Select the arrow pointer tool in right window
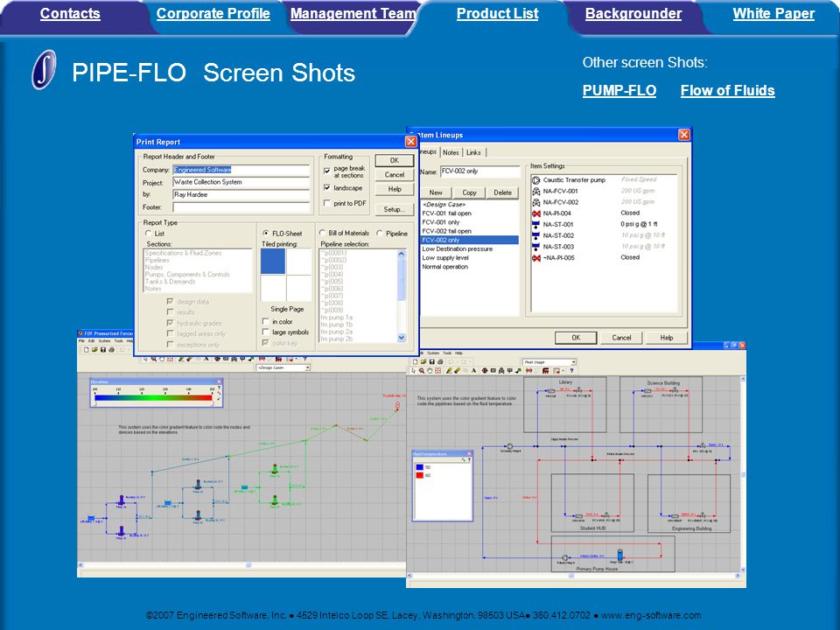840x630 pixels. [414, 371]
